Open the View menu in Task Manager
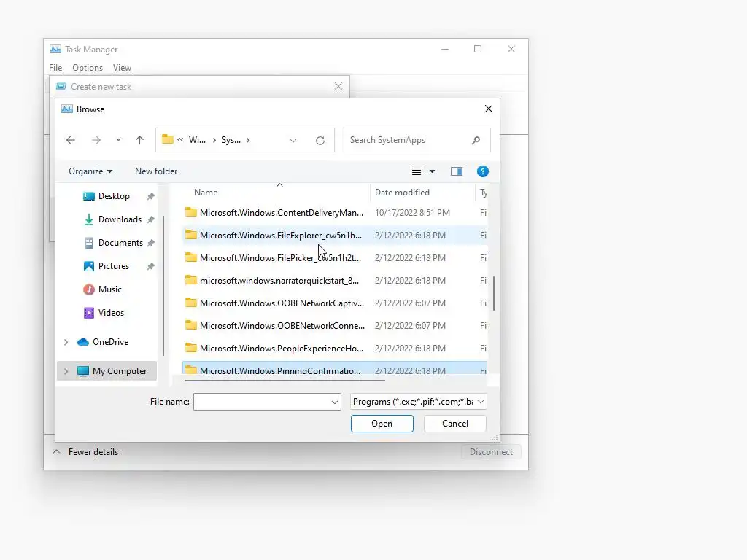 point(122,68)
